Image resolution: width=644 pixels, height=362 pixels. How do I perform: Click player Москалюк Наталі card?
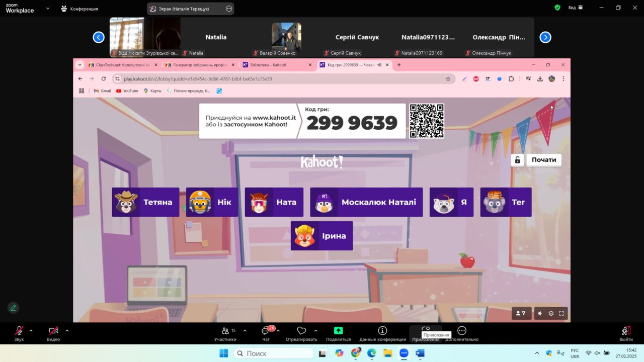(x=366, y=202)
